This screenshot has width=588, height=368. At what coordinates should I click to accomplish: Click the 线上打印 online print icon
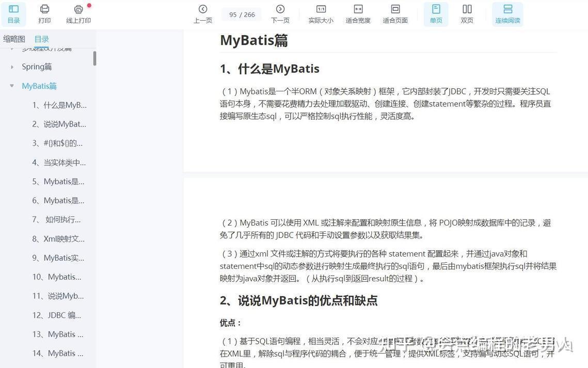pos(78,13)
